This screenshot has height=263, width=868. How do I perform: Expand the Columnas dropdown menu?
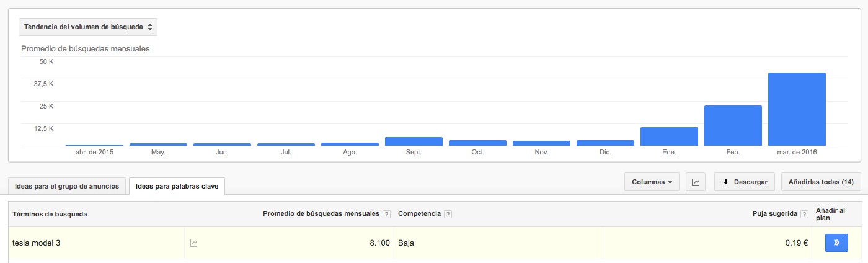pyautogui.click(x=652, y=182)
